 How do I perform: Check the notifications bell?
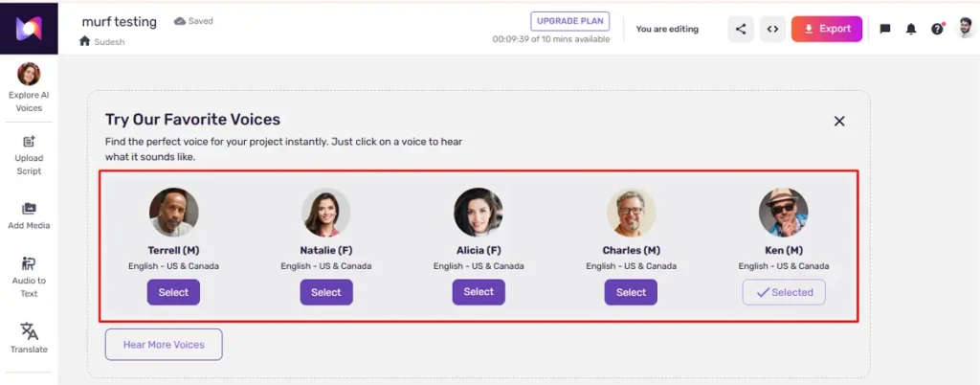(911, 29)
